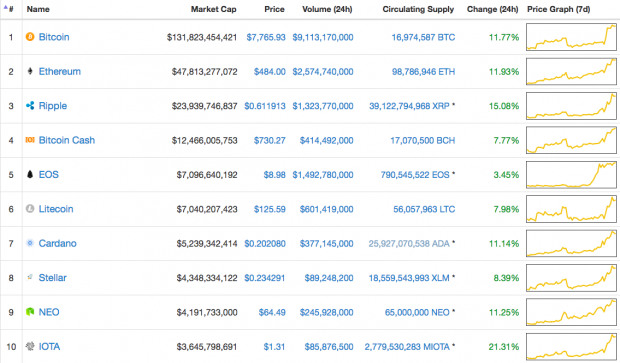Sort by the Circulating Supply column header
The height and width of the screenshot is (363, 620).
click(418, 9)
